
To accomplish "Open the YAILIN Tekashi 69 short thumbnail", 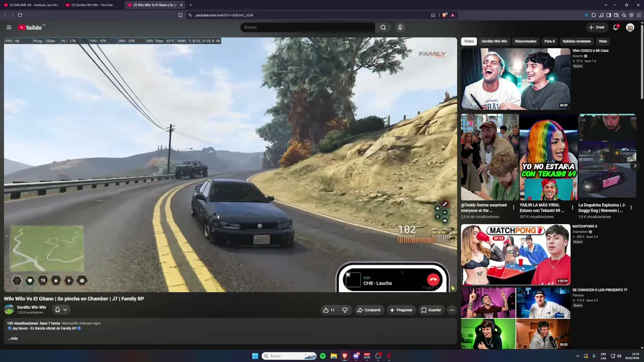I will pos(548,157).
